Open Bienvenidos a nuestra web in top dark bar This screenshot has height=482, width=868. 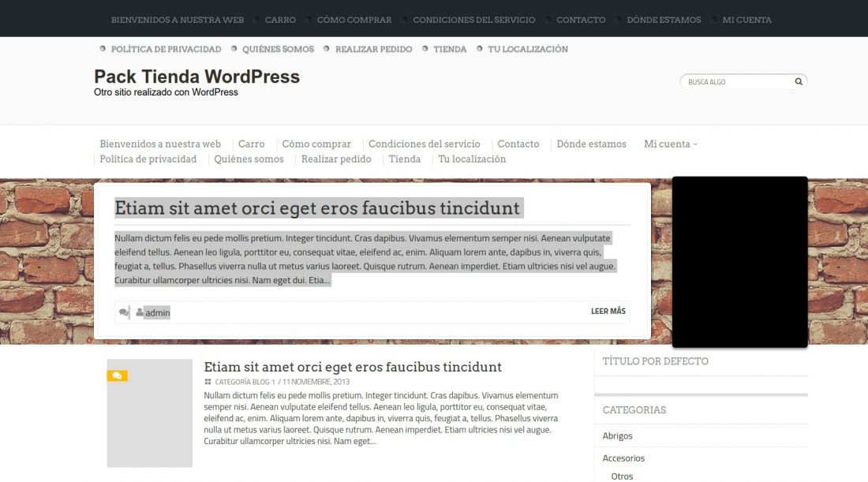coord(177,20)
